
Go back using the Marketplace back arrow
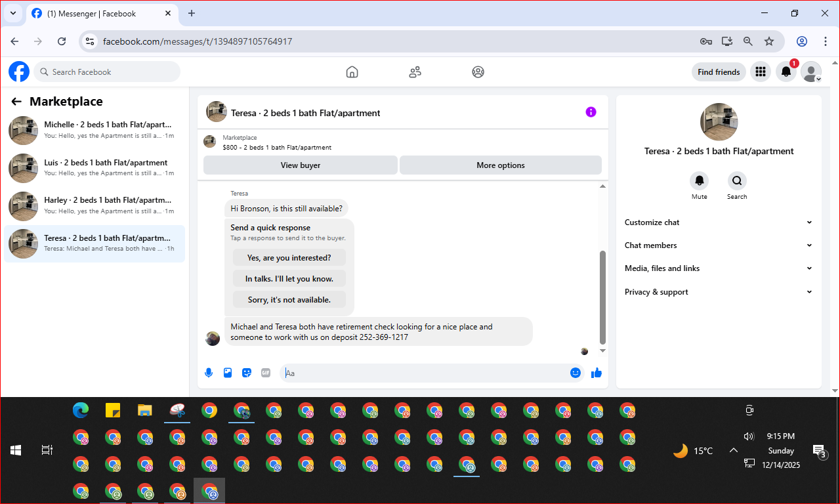(x=16, y=102)
